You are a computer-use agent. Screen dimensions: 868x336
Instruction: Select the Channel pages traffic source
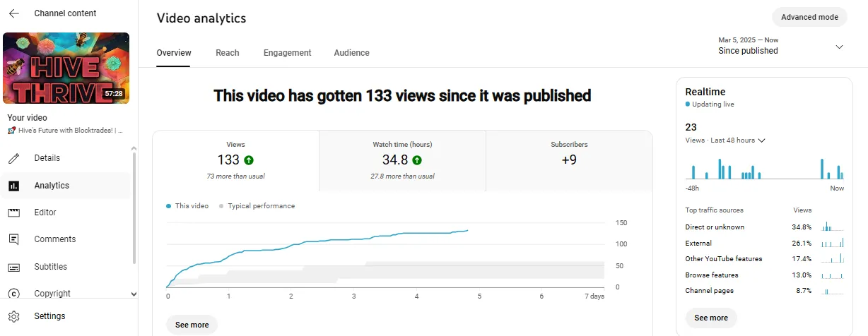[x=765, y=291]
